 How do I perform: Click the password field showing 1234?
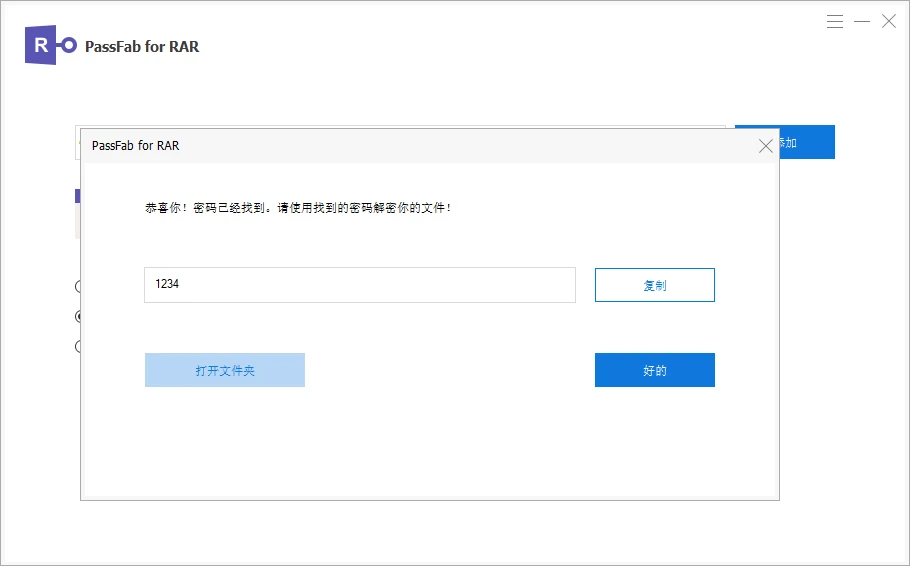(x=360, y=285)
